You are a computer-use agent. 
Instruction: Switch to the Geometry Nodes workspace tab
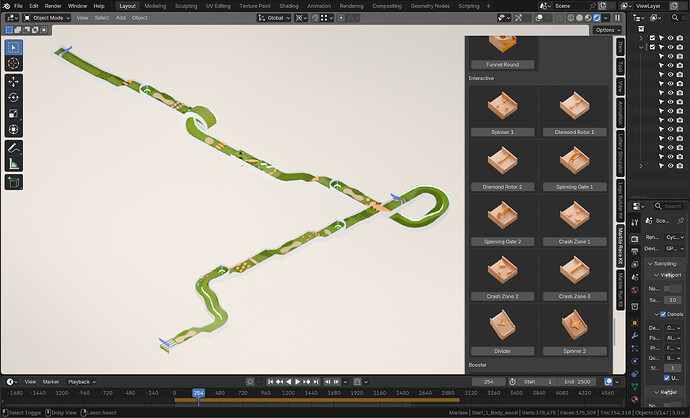pyautogui.click(x=430, y=6)
